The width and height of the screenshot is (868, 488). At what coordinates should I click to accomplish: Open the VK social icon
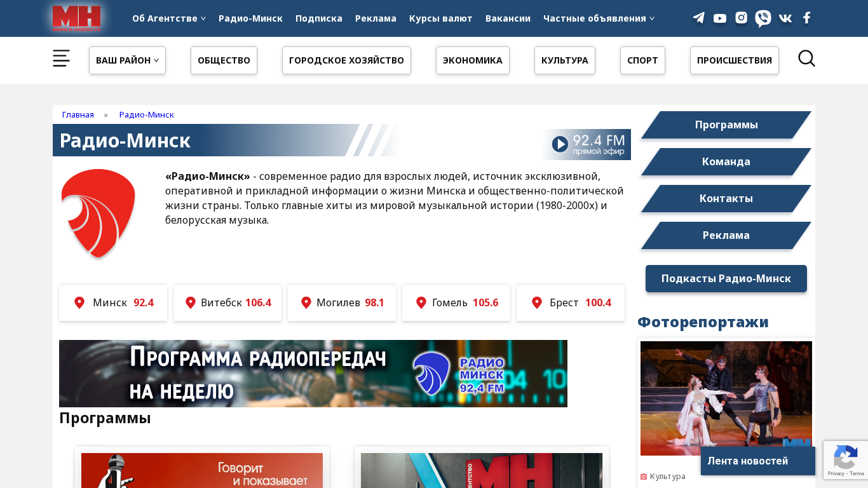[785, 18]
